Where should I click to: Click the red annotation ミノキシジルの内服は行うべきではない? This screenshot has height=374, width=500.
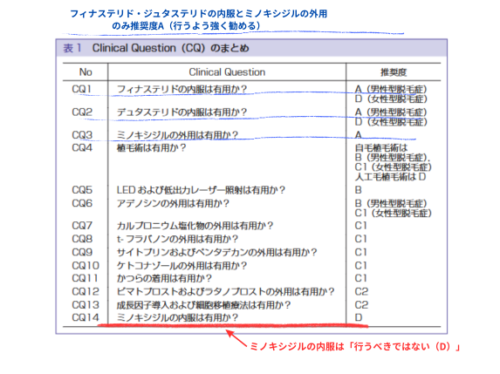point(355,347)
